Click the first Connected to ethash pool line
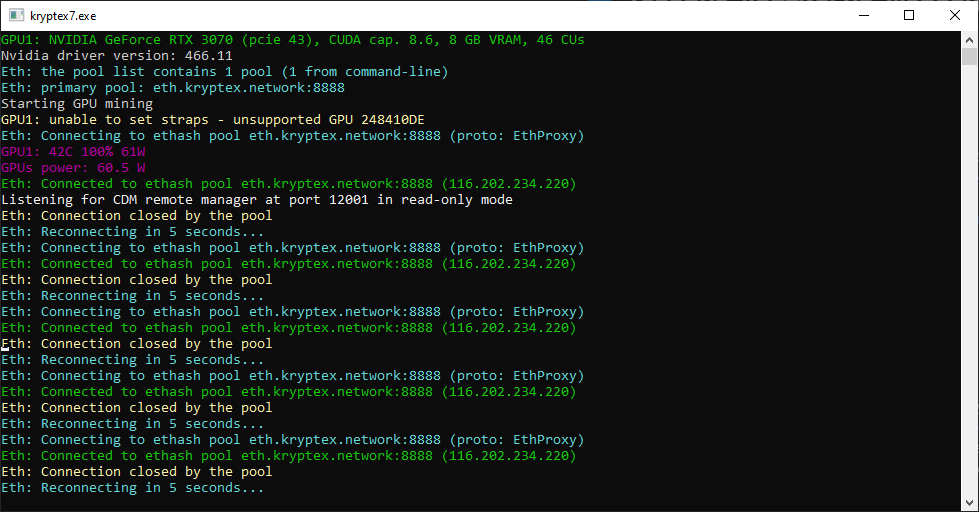 pos(288,184)
